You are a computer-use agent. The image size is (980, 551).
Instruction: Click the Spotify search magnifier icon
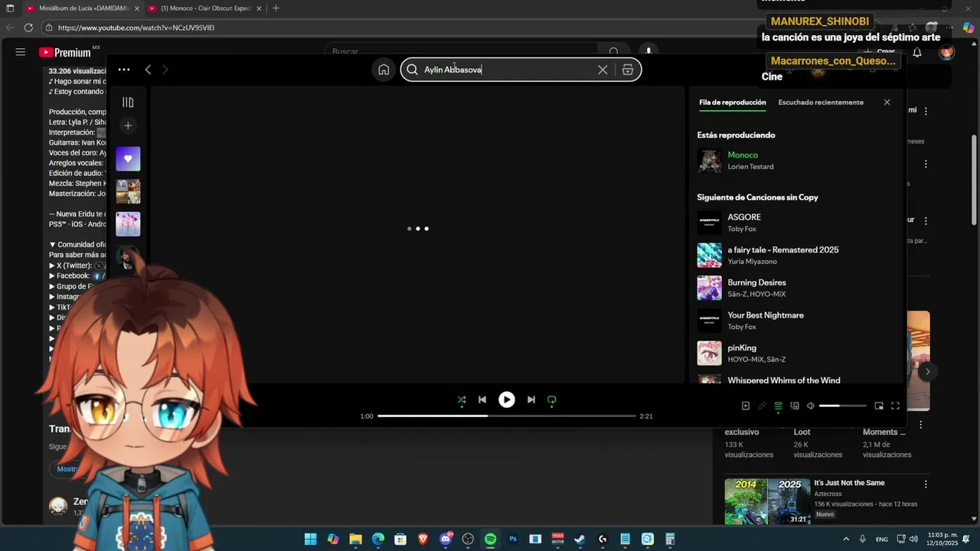(412, 70)
